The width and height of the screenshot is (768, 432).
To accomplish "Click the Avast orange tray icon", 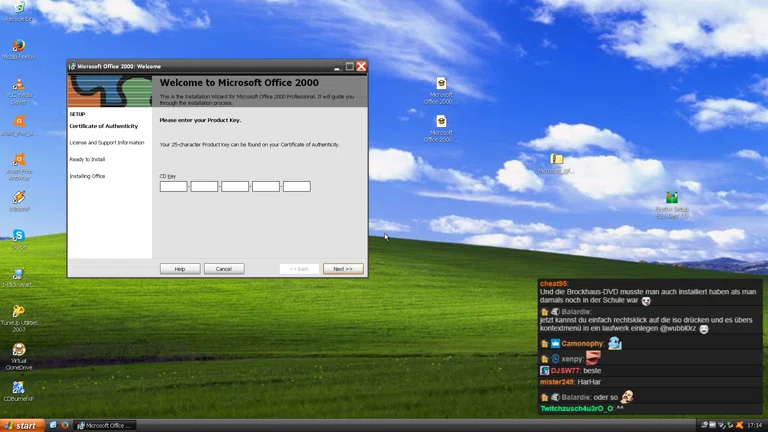I will 740,425.
